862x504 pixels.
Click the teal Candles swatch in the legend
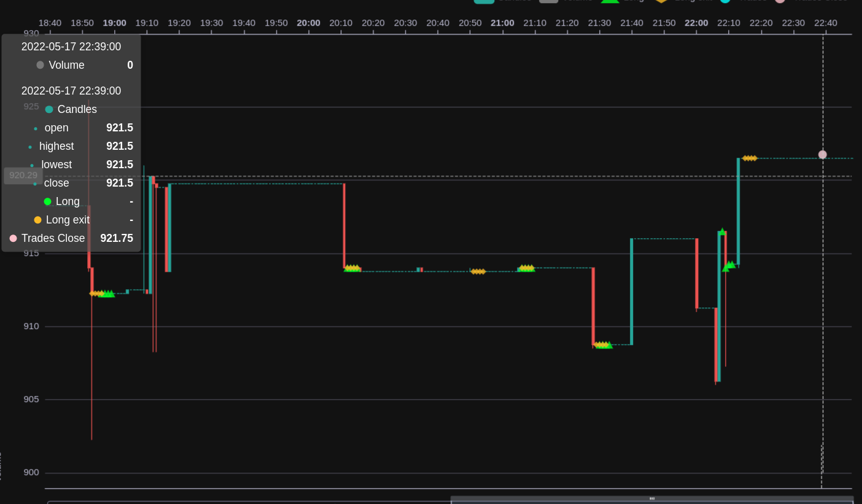point(484,2)
